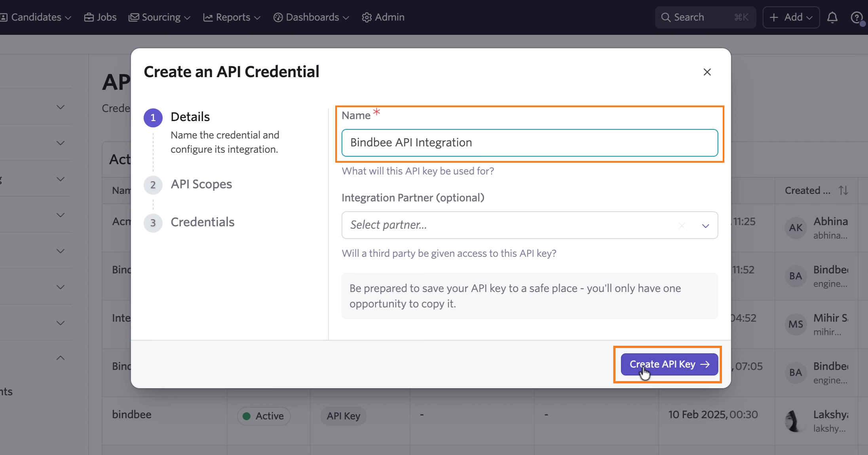Open the Add dropdown button
This screenshot has width=868, height=455.
point(791,17)
